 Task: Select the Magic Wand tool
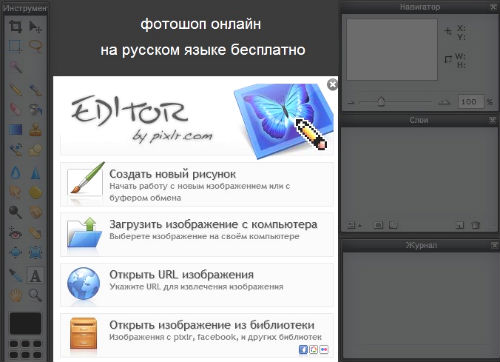click(15, 67)
